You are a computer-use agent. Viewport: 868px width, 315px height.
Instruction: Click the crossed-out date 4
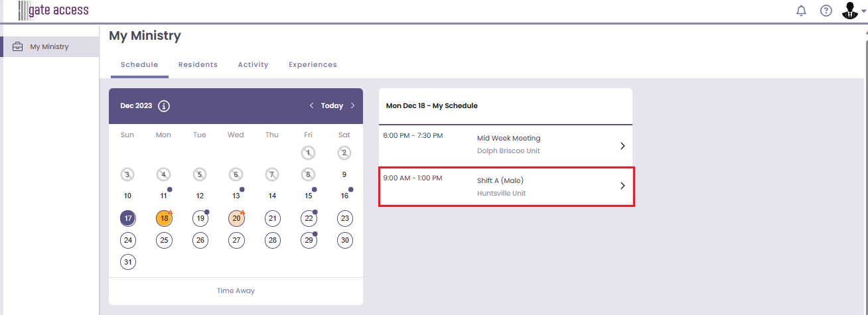click(164, 175)
